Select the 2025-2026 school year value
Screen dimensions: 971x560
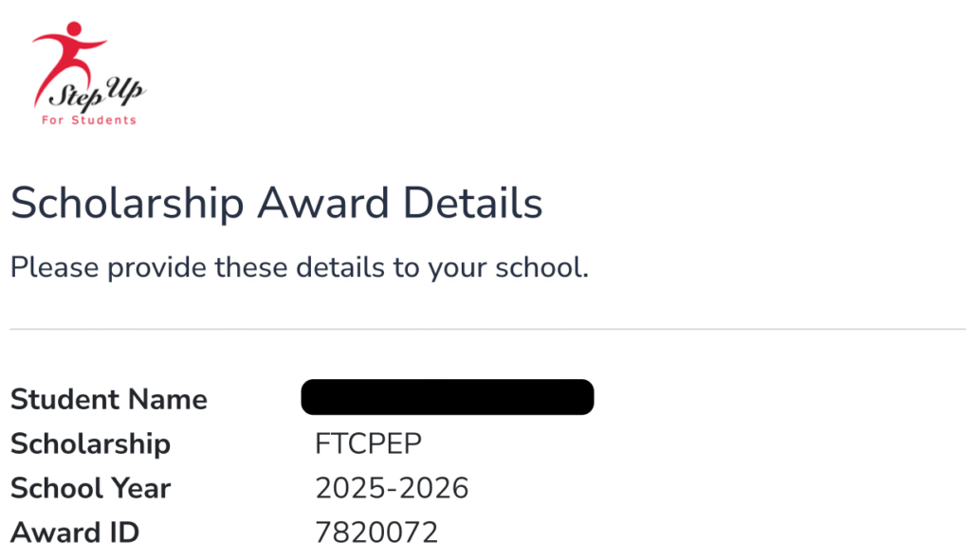392,488
